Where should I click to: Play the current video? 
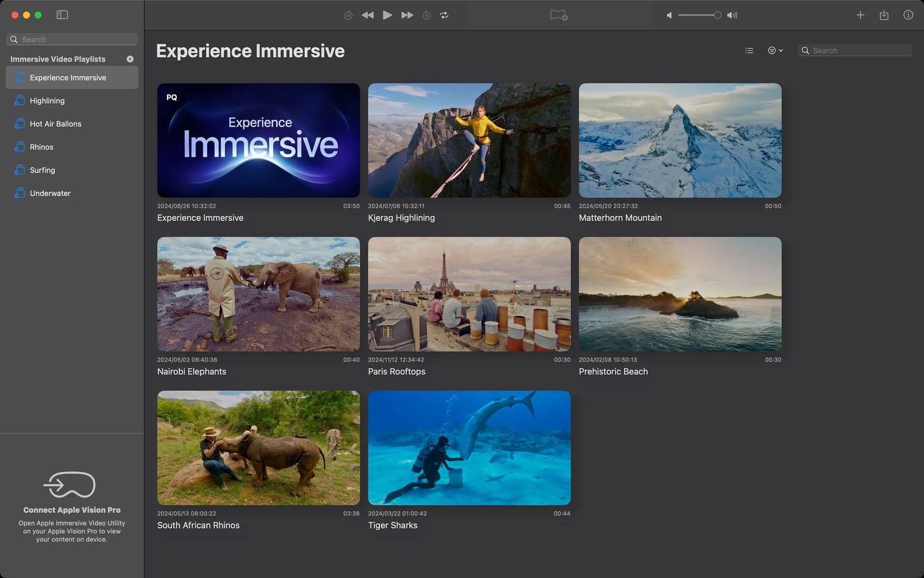pos(387,15)
